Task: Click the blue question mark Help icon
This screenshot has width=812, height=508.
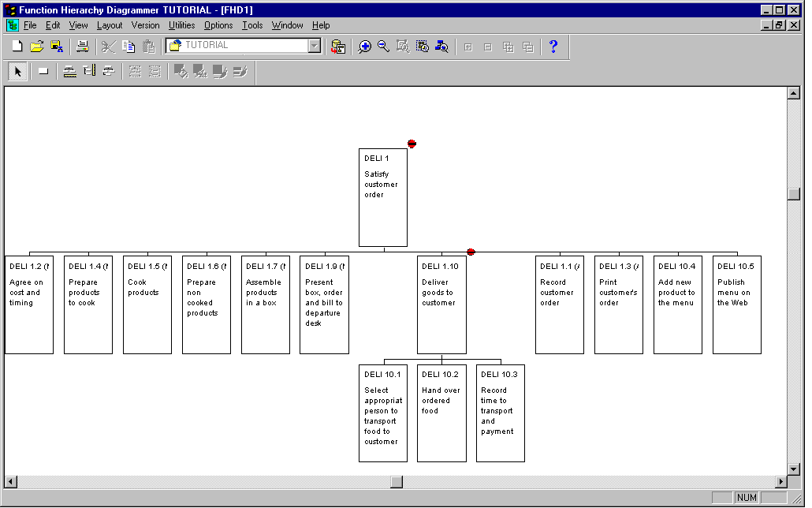Action: pyautogui.click(x=553, y=47)
